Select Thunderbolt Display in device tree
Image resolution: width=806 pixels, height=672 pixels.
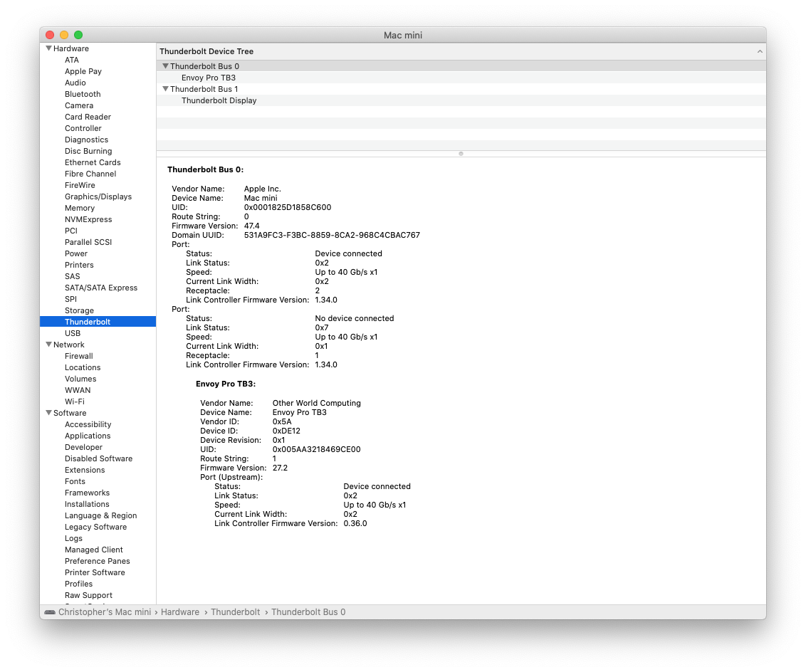coord(219,100)
